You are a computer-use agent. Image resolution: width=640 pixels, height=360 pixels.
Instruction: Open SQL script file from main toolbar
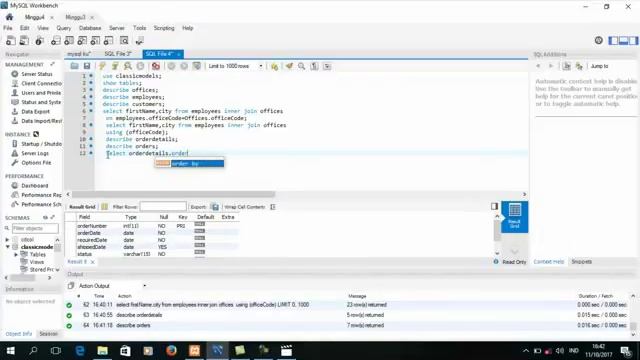(24, 40)
